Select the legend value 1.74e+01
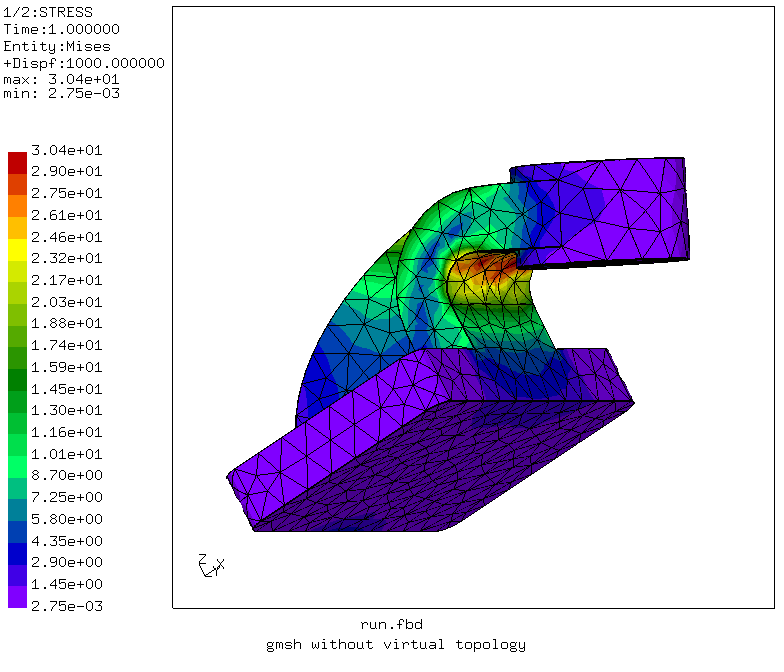Viewport: 784px width, 672px height. point(66,345)
